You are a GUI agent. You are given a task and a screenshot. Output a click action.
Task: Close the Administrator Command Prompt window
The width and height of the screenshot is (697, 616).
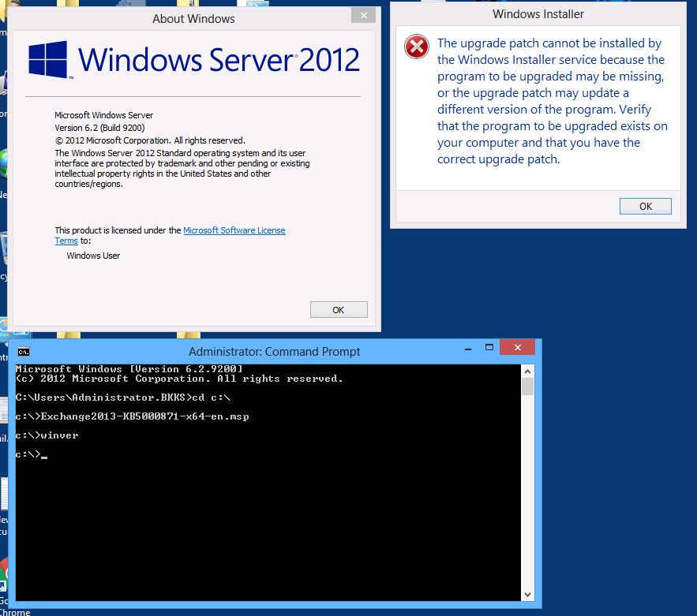[x=517, y=347]
